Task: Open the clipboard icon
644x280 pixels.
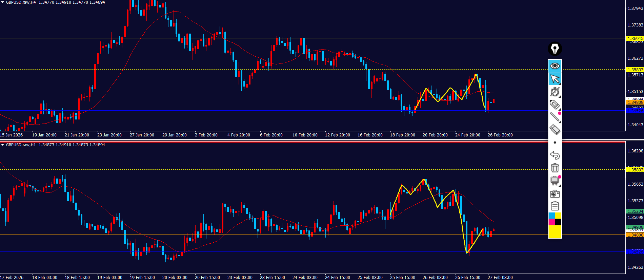Action: pos(555,206)
